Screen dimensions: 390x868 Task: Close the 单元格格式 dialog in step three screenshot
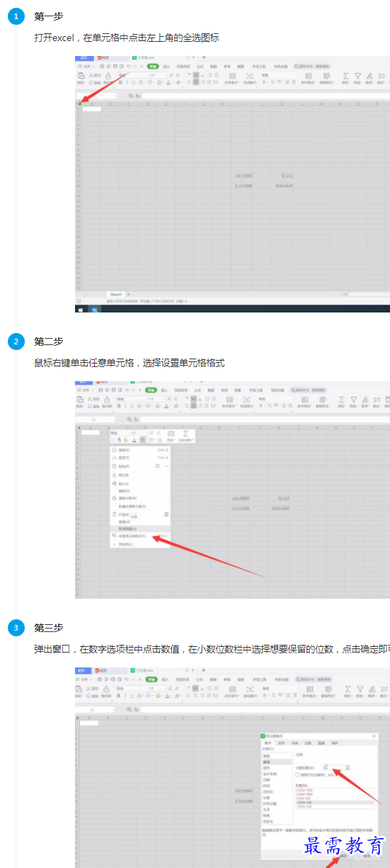point(374,735)
